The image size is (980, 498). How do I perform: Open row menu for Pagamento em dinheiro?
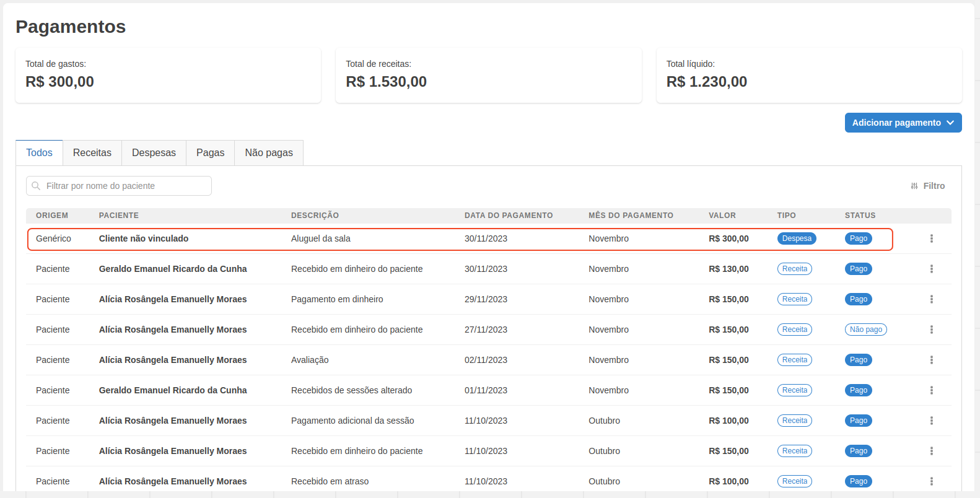tap(931, 299)
